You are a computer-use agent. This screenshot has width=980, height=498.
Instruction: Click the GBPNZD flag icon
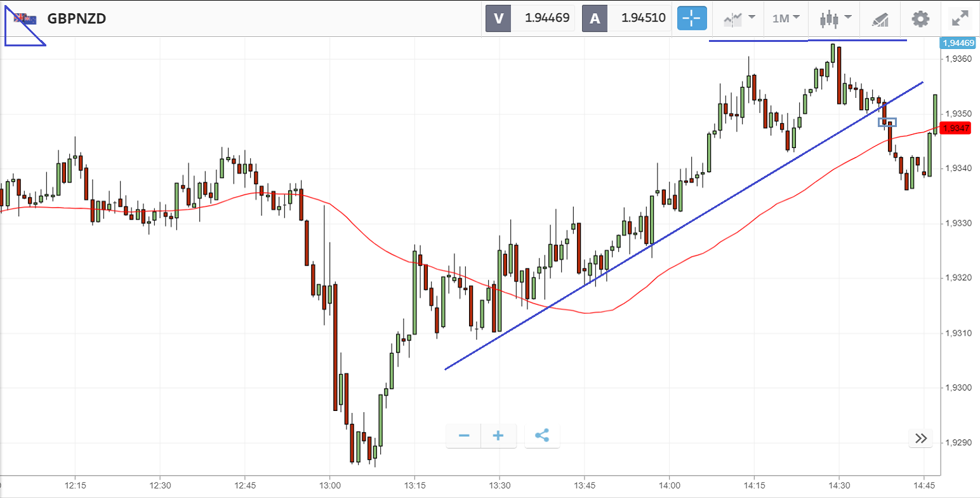[x=26, y=18]
